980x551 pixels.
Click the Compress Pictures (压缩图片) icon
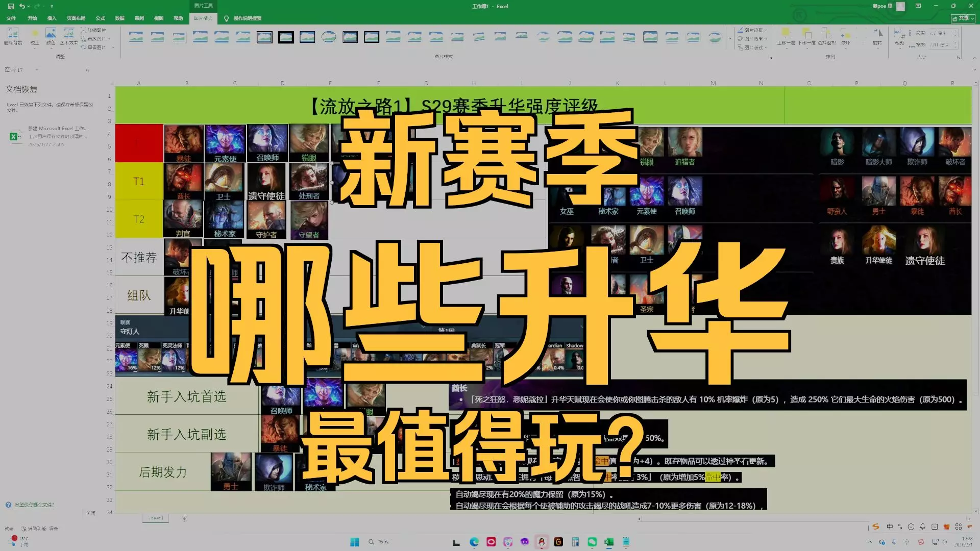click(x=83, y=30)
